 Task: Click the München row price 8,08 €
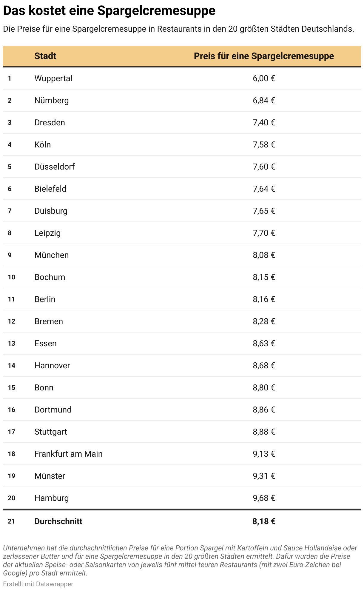click(264, 255)
